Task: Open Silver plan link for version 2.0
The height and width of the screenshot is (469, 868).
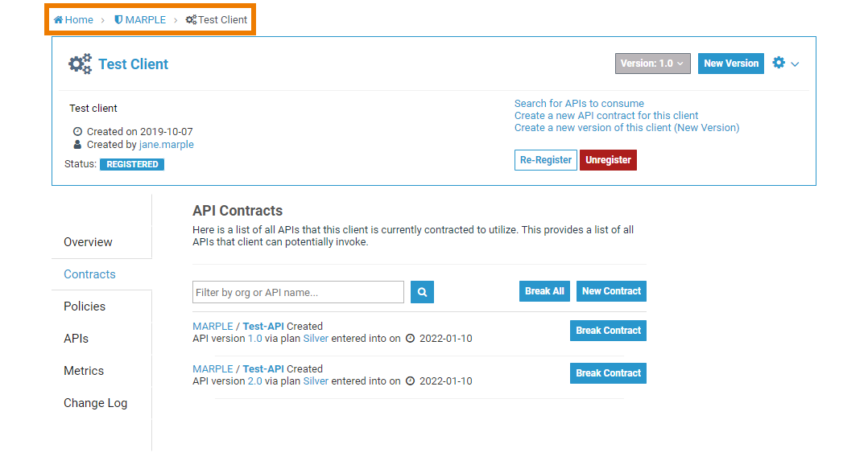Action: coord(316,381)
